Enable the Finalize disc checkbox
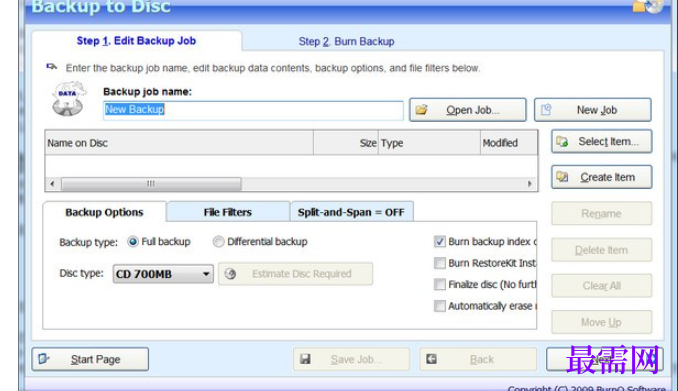 [440, 284]
